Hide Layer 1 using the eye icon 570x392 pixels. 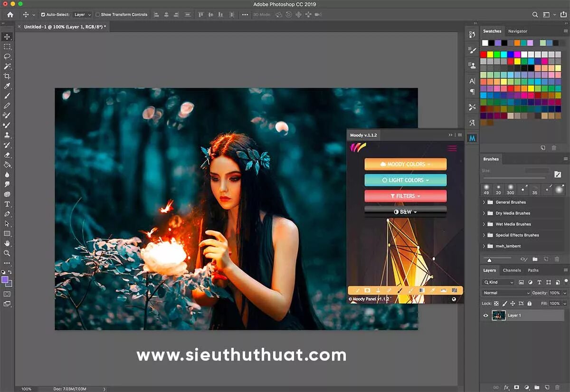(485, 316)
